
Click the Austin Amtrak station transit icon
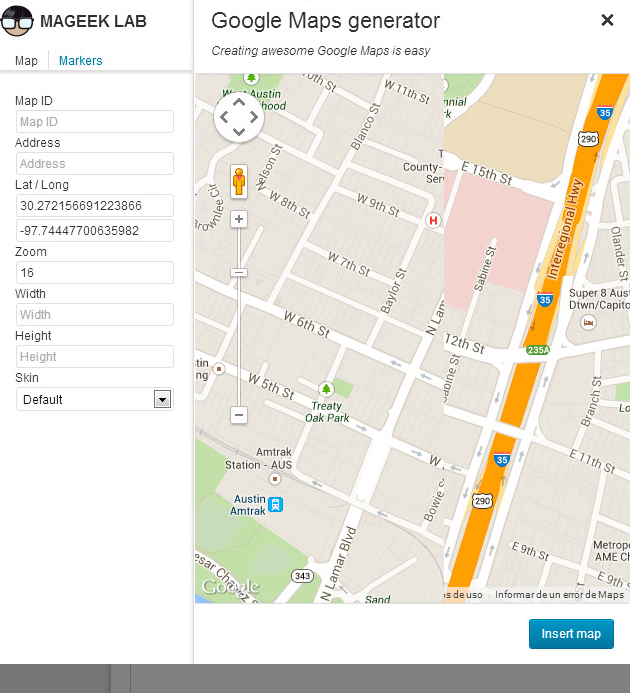tap(275, 505)
